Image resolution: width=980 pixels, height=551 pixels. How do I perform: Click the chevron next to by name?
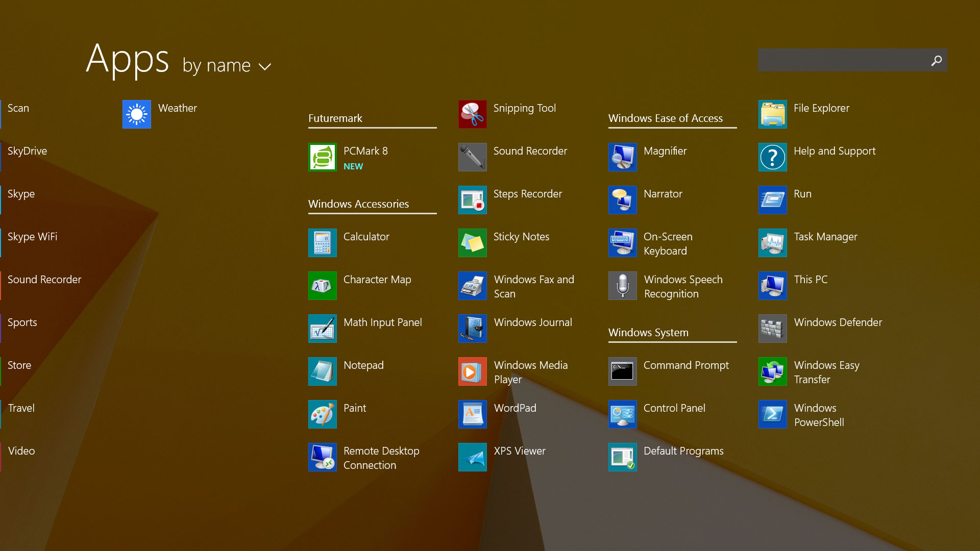(x=264, y=67)
